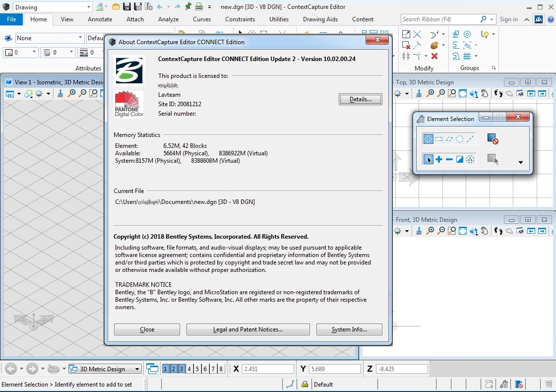Click Zoom In icon in View 1 toolbar
The image size is (556, 392).
[x=71, y=93]
